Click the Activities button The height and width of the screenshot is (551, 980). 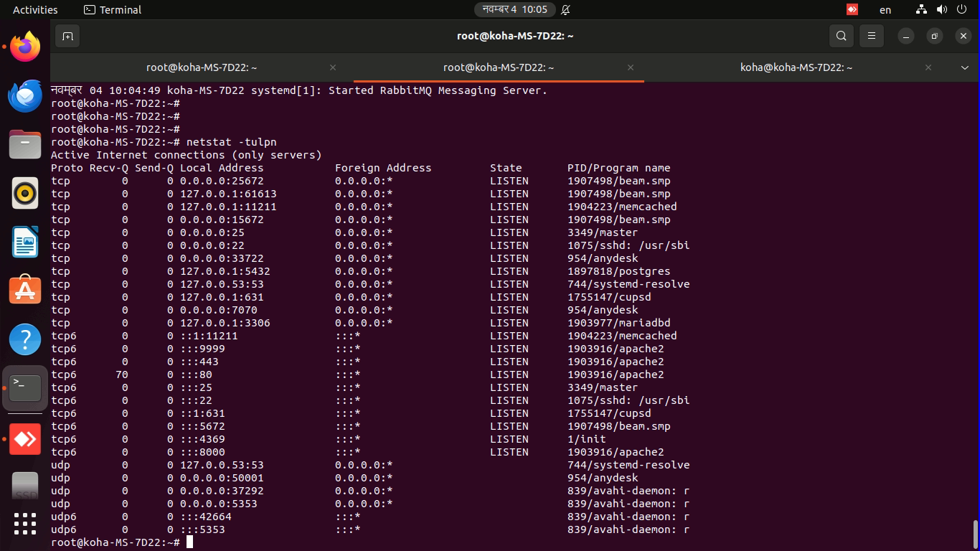(35, 10)
